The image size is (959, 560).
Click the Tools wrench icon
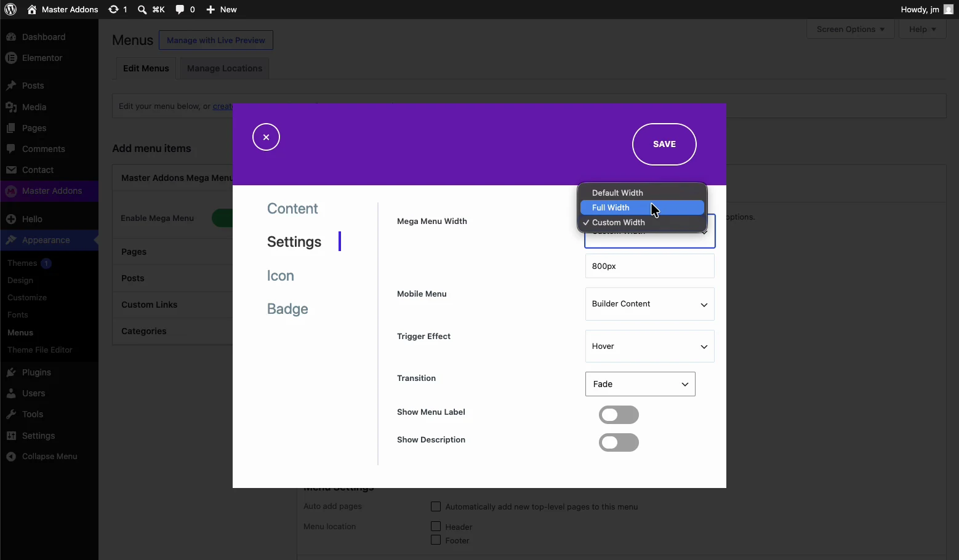pos(11,414)
